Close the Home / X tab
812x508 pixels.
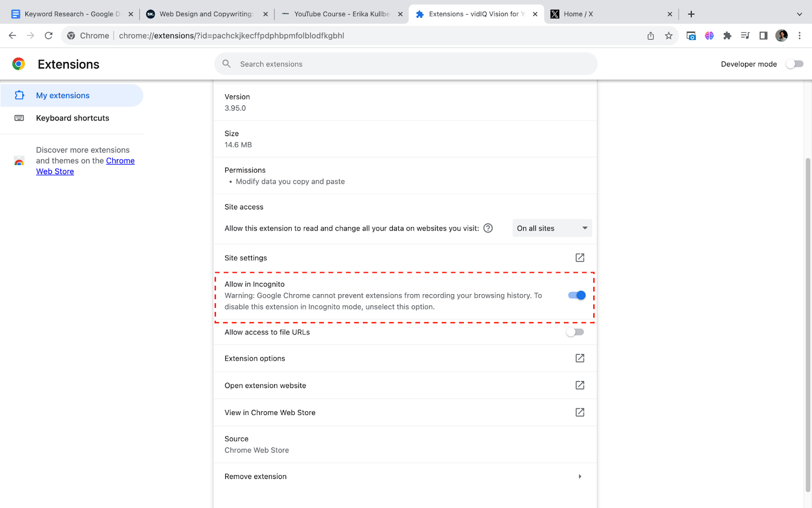tap(670, 14)
